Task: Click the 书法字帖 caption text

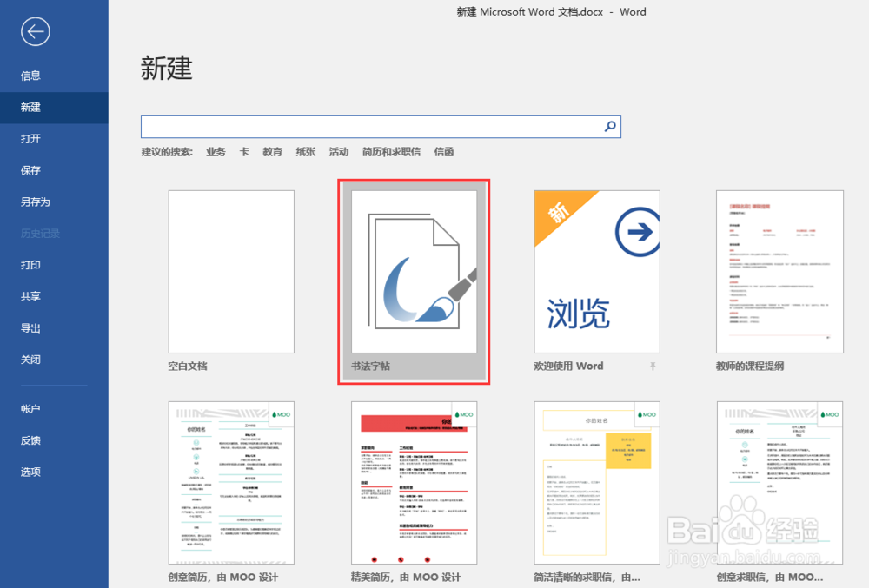Action: [x=370, y=366]
